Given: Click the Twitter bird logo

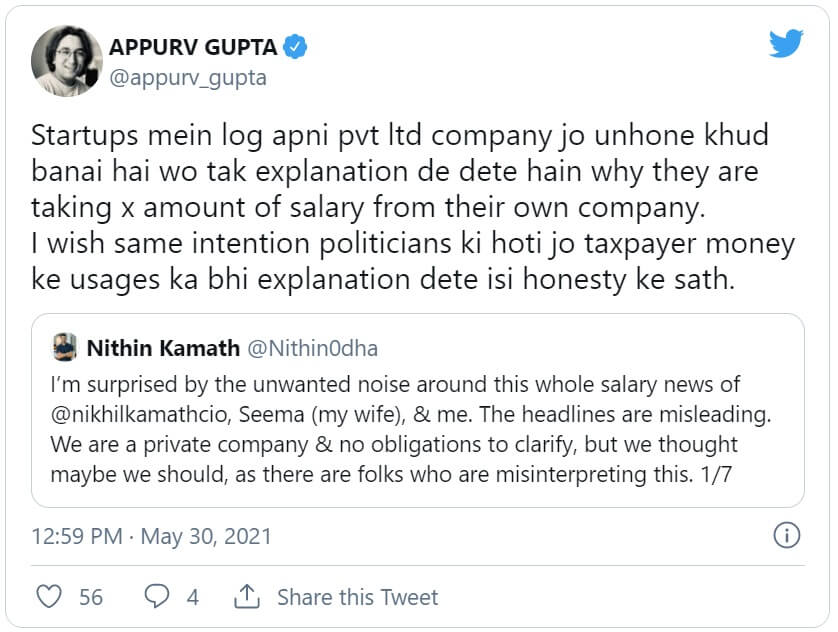Looking at the screenshot, I should click(786, 43).
